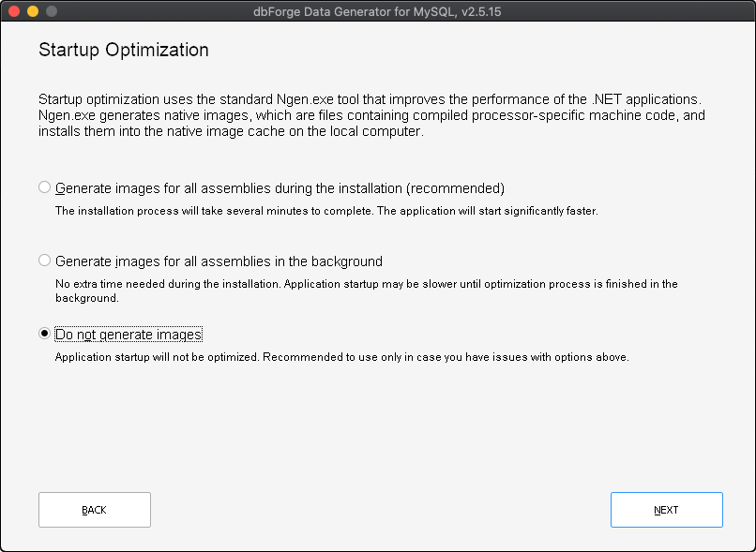Screen dimensions: 756x552
Task: Click the "Do not generate images" label text
Action: tap(129, 334)
